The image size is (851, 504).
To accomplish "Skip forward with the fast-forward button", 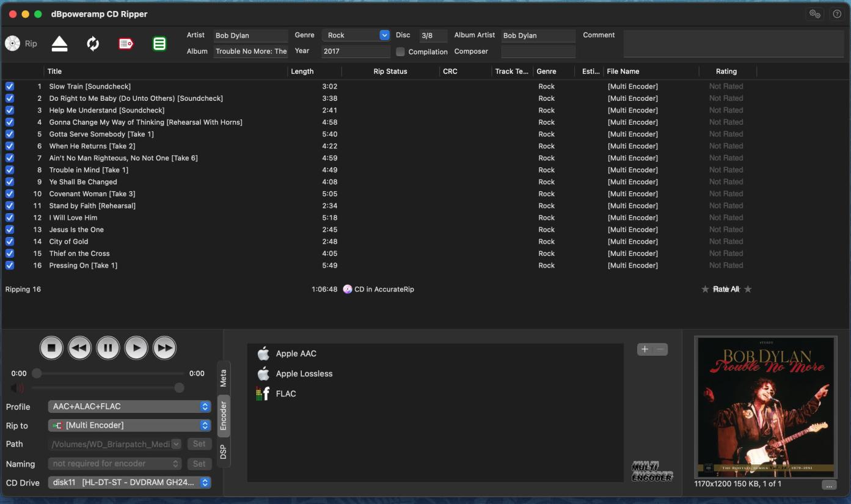I will [x=164, y=348].
